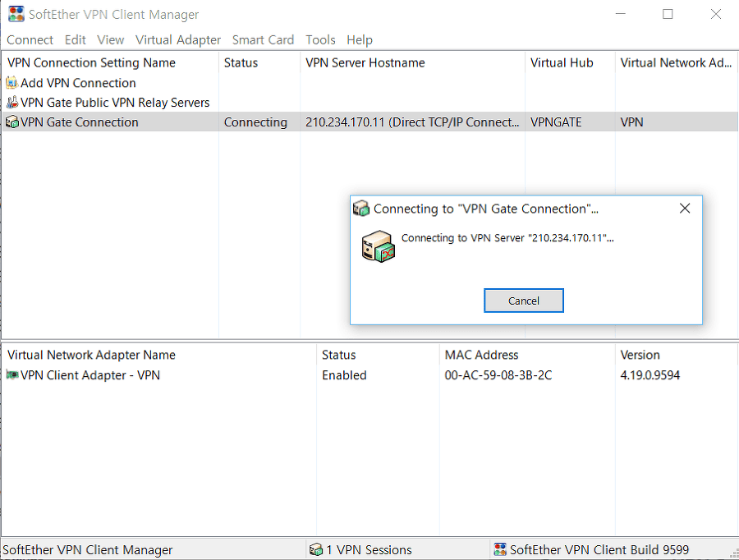
Task: Close the Connecting to VPN Gate dialog
Action: pos(685,209)
